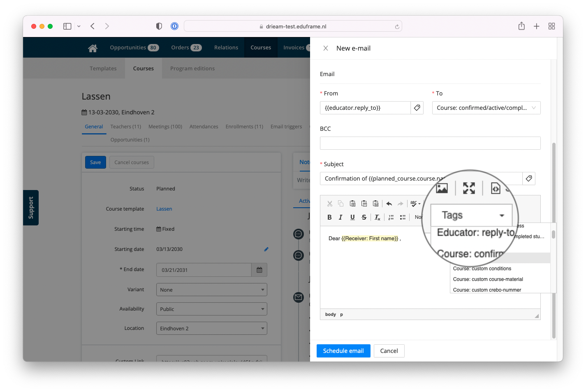Image resolution: width=586 pixels, height=392 pixels.
Task: Toggle underline formatting in email editor
Action: coord(352,217)
